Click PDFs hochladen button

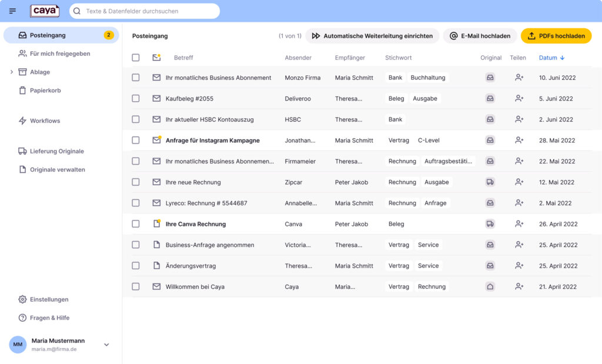click(556, 36)
